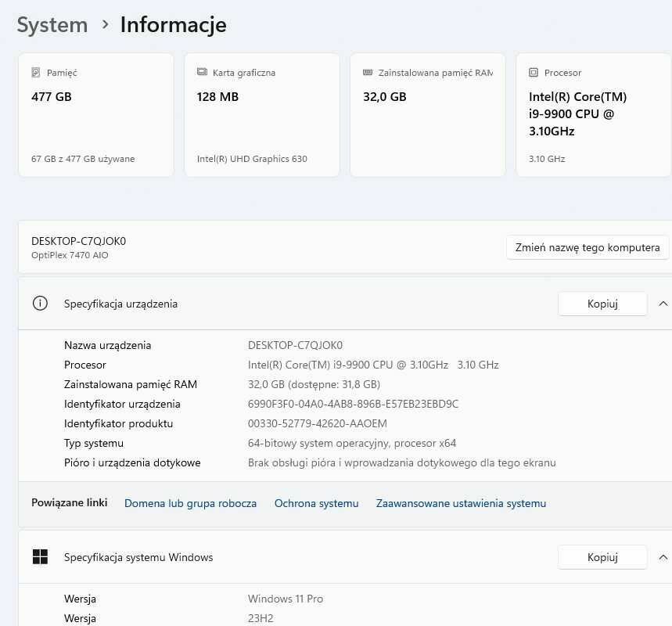Click the Identyfikator urządzenia value text
This screenshot has height=626, width=672.
coord(353,404)
